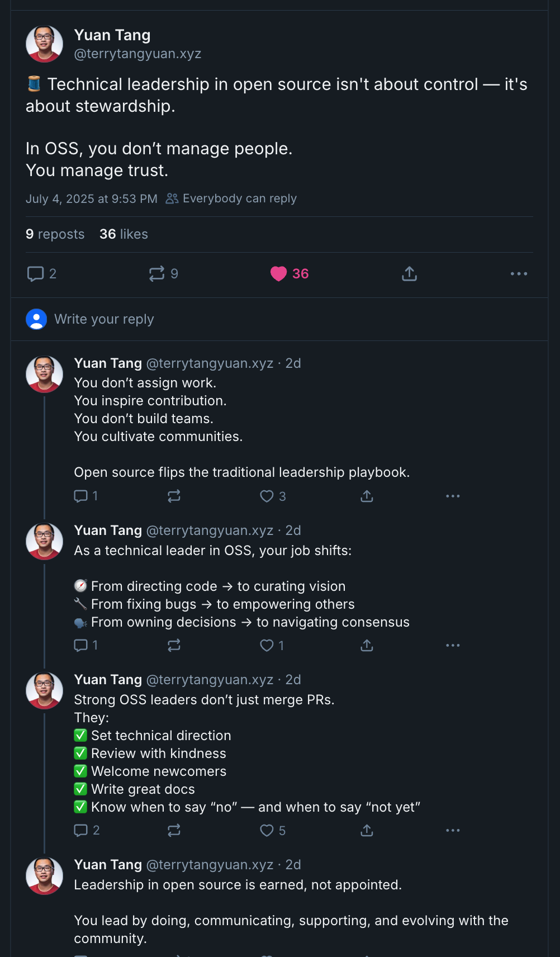
Task: Open the @terrytangyuan.xyz handle in the post header
Action: (137, 54)
